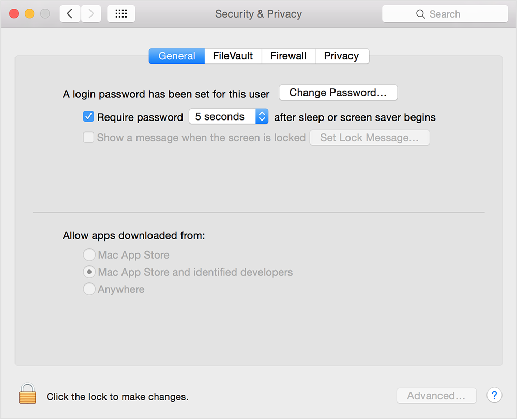517x420 pixels.
Task: Go back with the left arrow button
Action: pyautogui.click(x=70, y=14)
